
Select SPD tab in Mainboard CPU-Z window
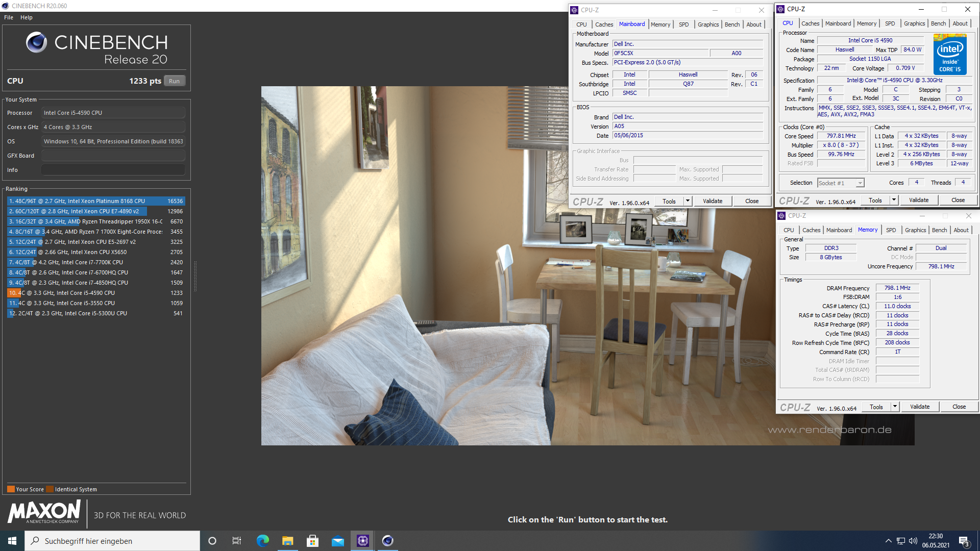683,24
